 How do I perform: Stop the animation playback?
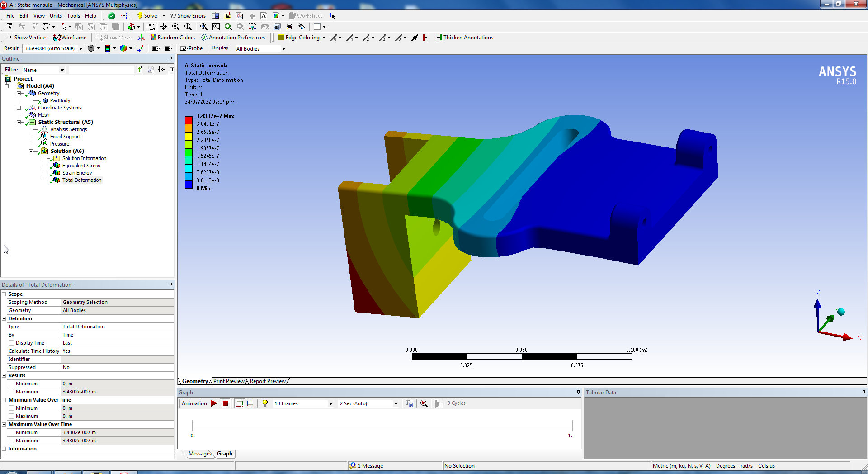pos(225,403)
